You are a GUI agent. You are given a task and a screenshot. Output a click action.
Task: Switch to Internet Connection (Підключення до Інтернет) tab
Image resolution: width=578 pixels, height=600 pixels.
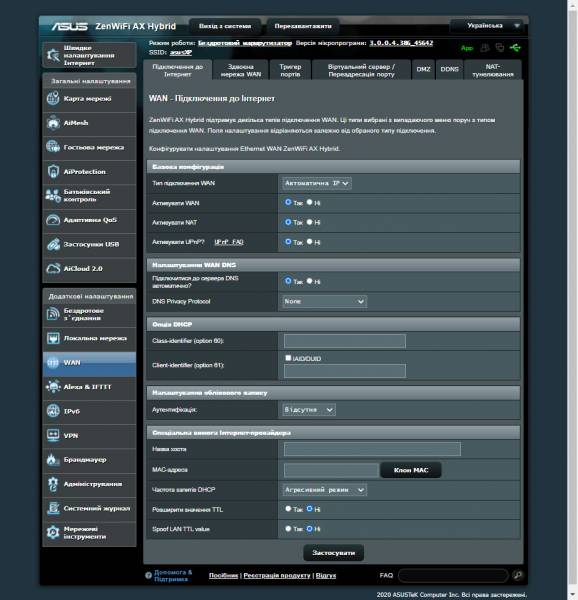coord(177,70)
